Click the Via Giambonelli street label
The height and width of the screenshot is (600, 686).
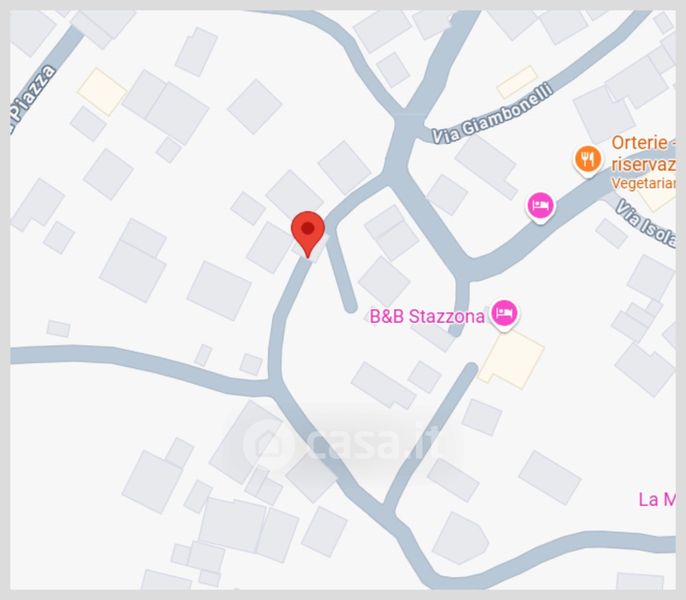pyautogui.click(x=493, y=114)
